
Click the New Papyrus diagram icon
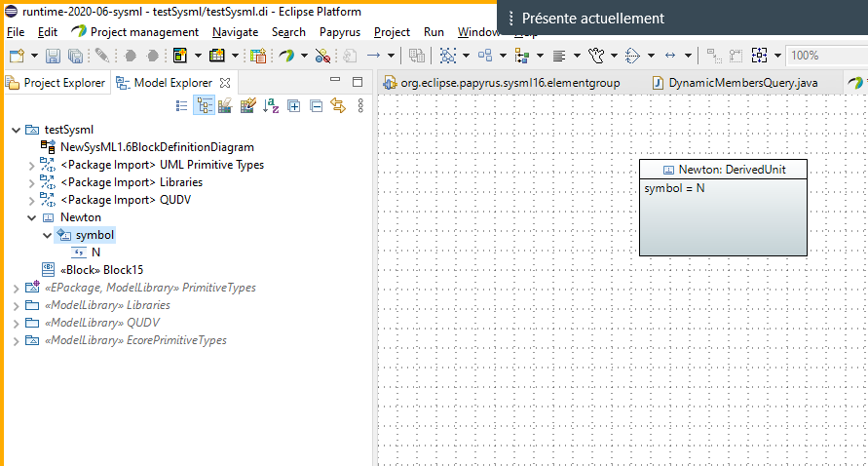coord(180,56)
